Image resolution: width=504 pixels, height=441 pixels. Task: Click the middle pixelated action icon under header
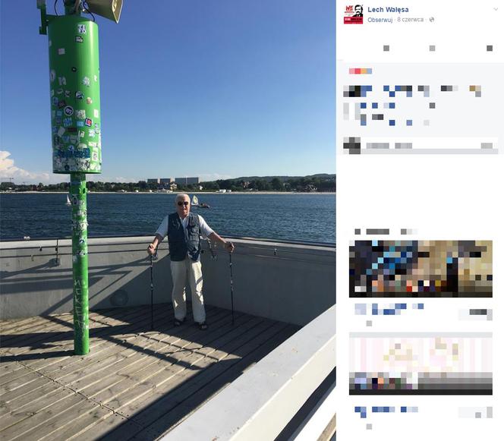coord(433,49)
